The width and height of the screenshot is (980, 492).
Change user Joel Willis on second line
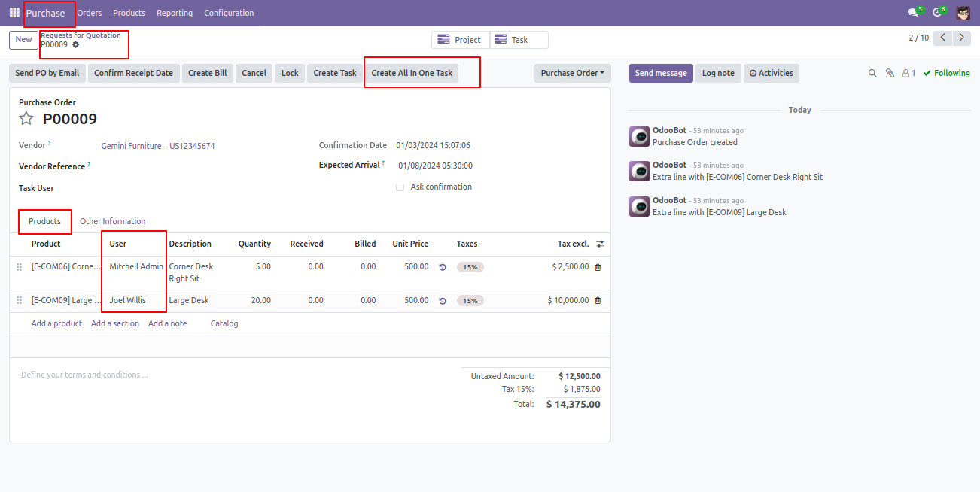(x=128, y=300)
